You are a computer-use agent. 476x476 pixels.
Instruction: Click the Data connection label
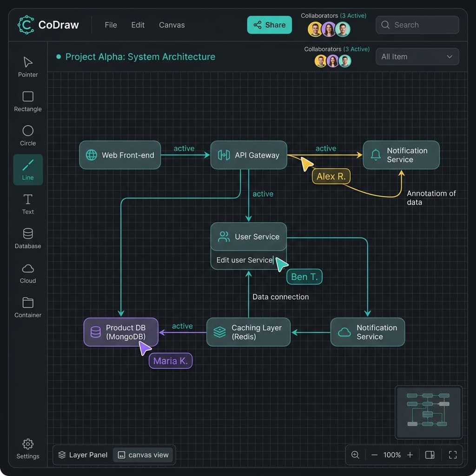point(280,297)
